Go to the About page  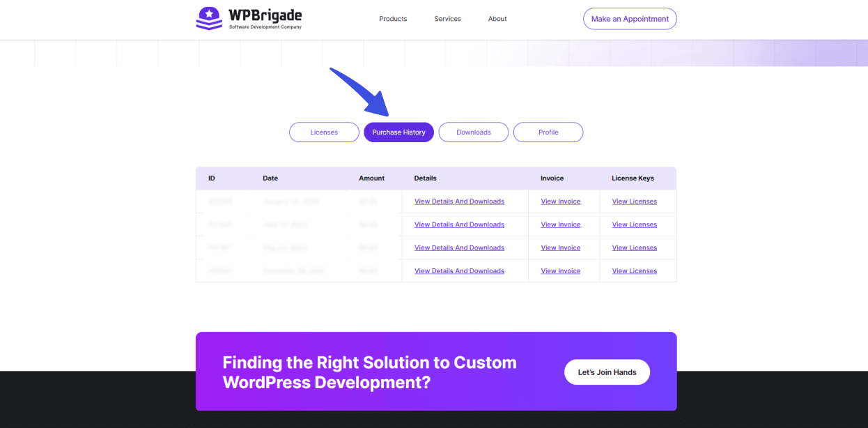(497, 19)
